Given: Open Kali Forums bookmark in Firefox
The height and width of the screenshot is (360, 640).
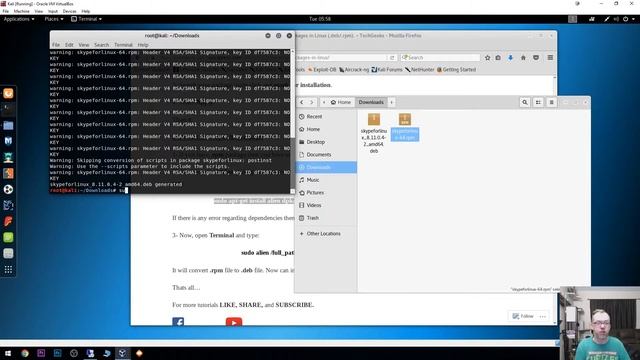Looking at the screenshot, I should [387, 70].
